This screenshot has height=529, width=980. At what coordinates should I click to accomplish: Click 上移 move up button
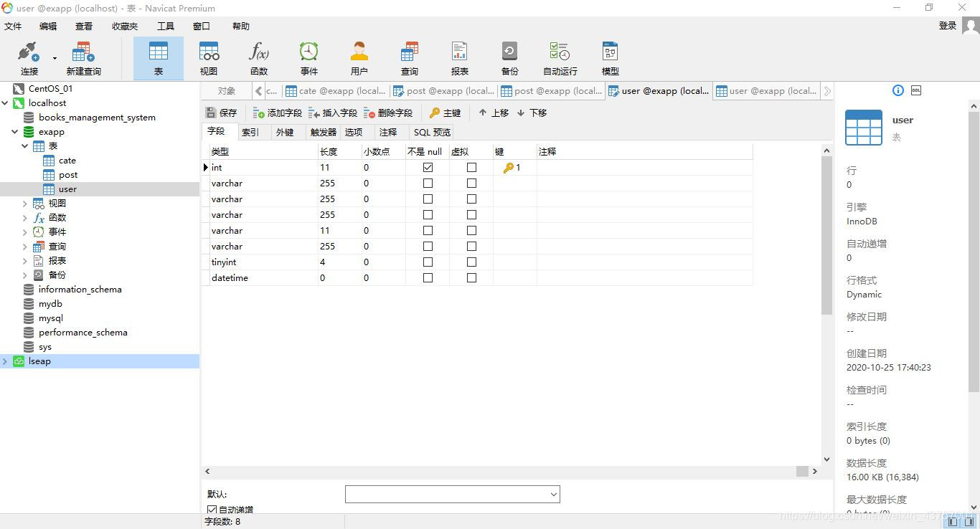(x=494, y=113)
